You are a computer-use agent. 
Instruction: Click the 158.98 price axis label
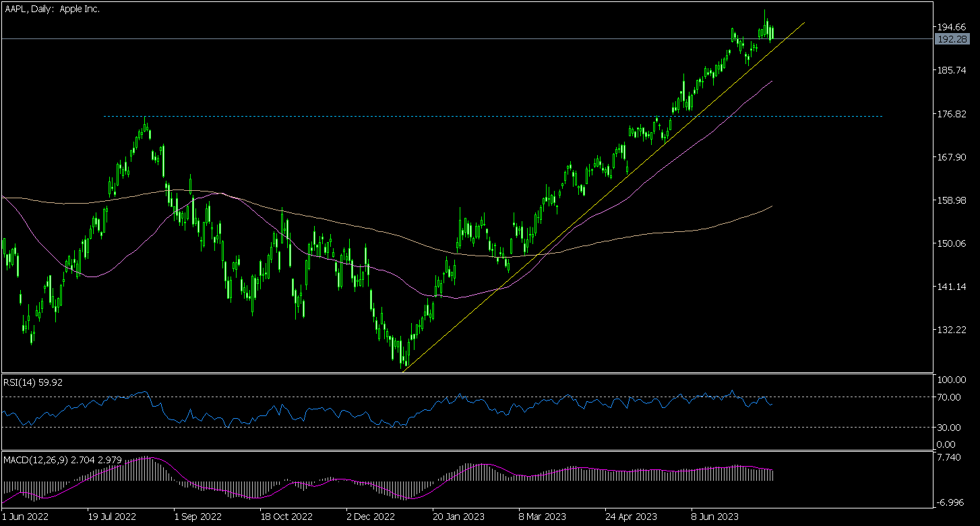(950, 200)
